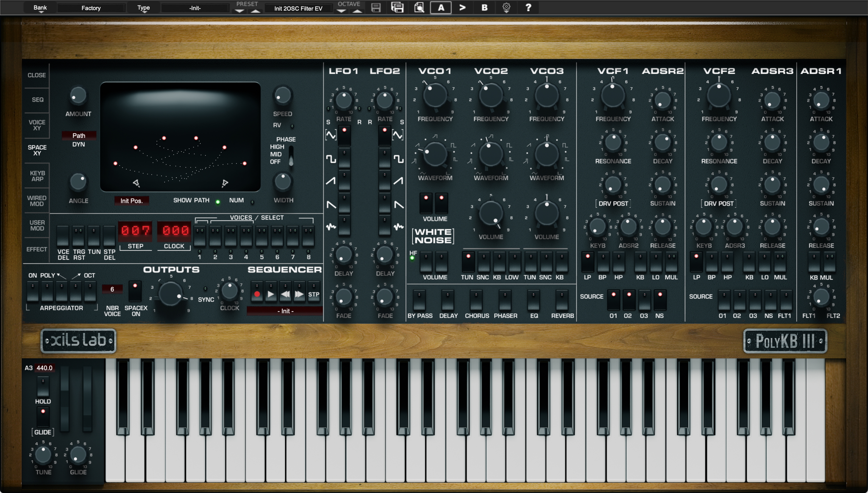
Task: Open the settings gear menu
Action: coord(506,7)
